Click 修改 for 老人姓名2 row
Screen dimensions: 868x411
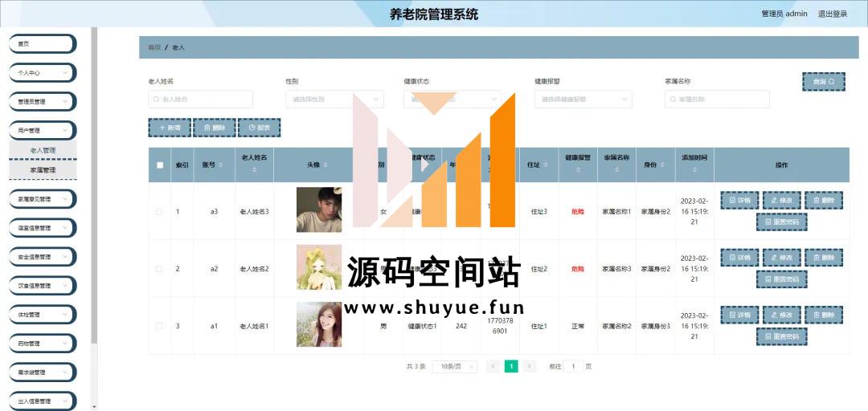click(782, 258)
